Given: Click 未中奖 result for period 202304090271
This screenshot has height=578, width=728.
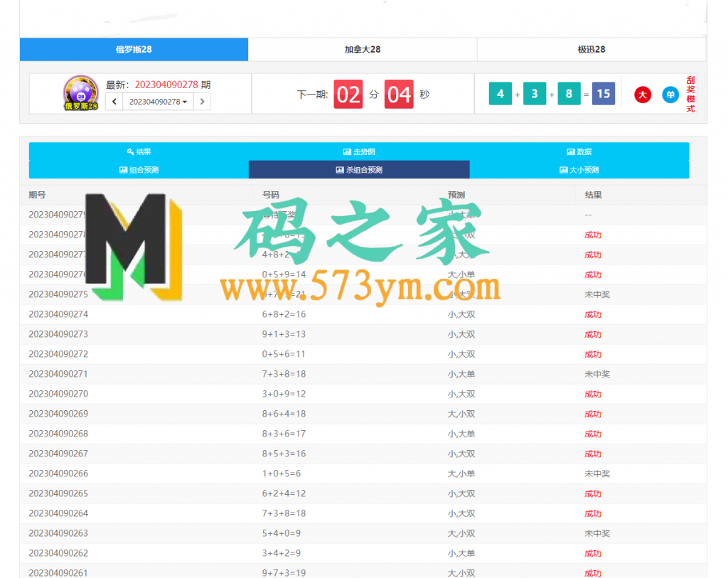Looking at the screenshot, I should (x=597, y=374).
